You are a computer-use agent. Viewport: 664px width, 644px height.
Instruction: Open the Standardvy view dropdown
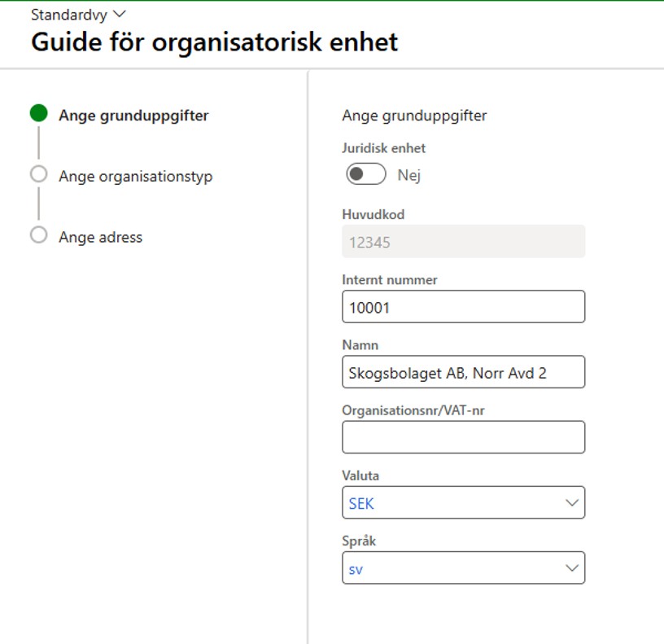point(78,15)
